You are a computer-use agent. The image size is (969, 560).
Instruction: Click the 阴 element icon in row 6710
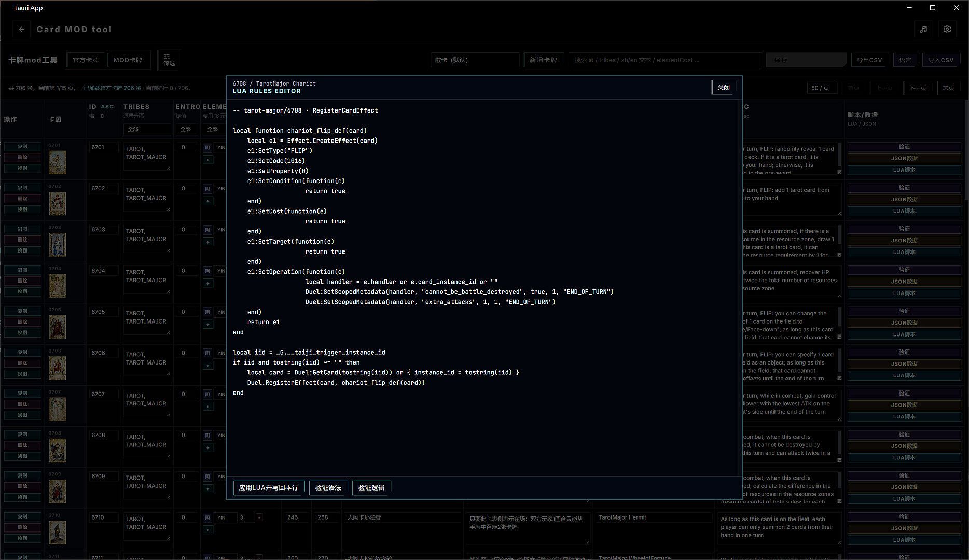pos(207,517)
